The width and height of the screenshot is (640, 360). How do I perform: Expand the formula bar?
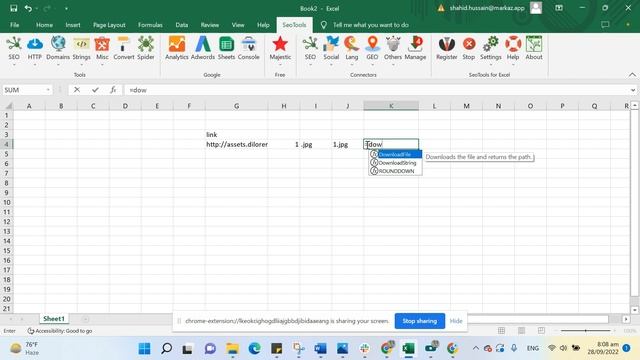[633, 90]
